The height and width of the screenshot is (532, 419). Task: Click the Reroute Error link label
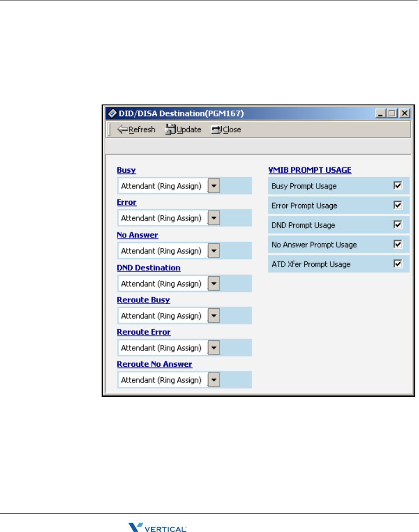click(144, 332)
